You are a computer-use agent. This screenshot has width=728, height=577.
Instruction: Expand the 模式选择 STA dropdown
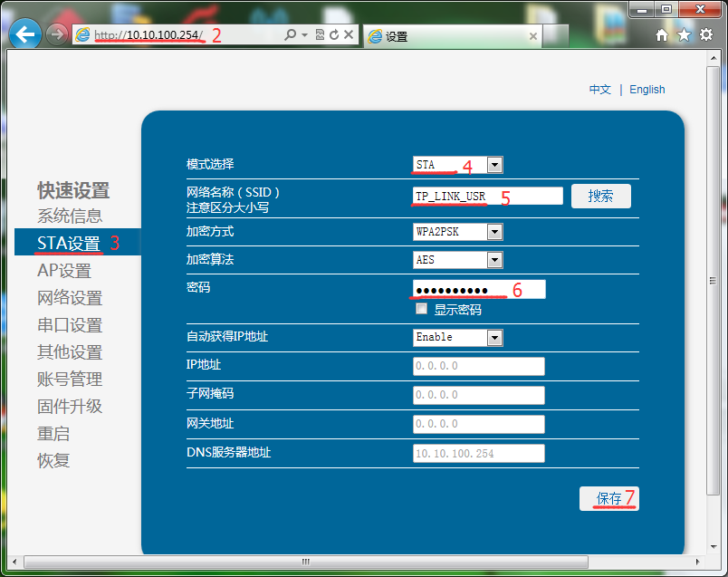pyautogui.click(x=494, y=165)
